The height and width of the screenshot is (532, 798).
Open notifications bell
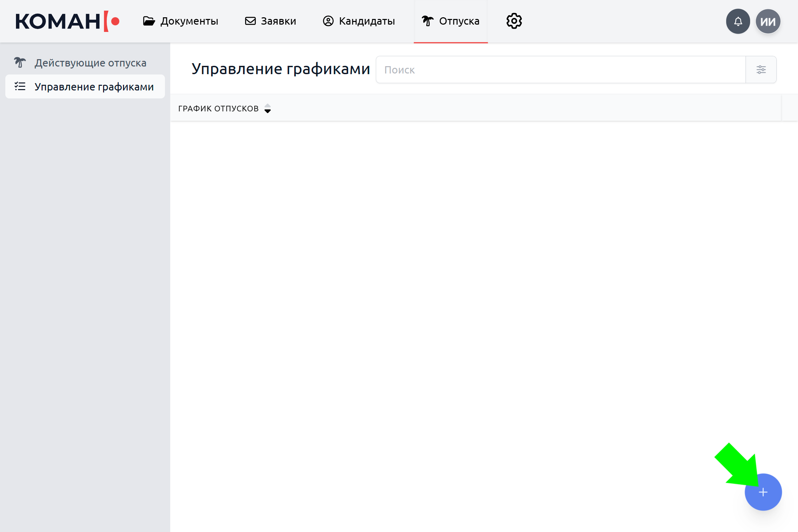pos(737,21)
